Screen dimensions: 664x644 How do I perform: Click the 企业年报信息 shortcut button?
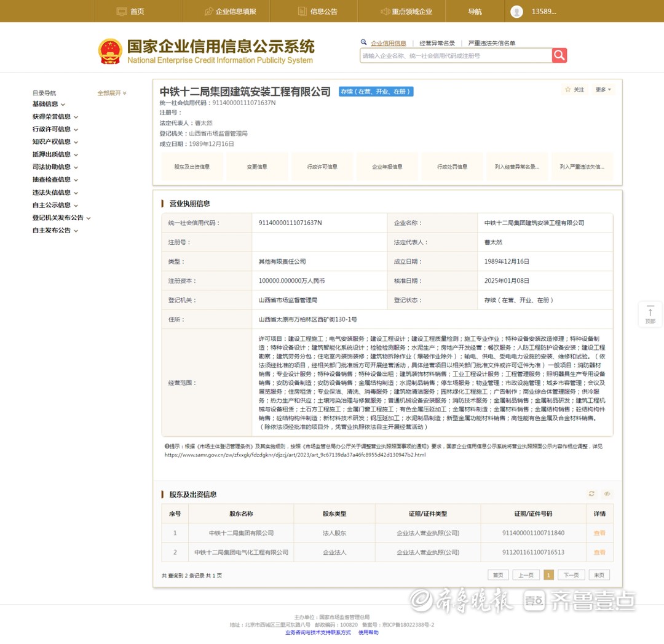pos(387,167)
